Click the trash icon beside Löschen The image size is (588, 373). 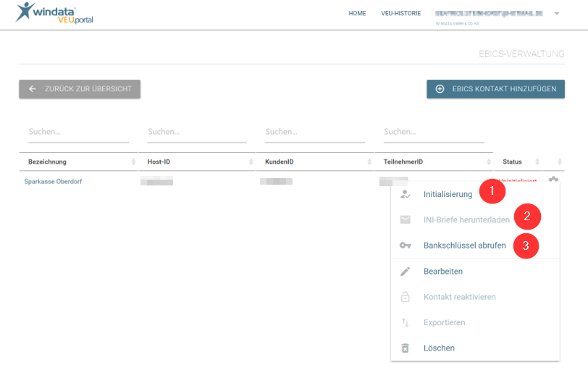point(405,348)
